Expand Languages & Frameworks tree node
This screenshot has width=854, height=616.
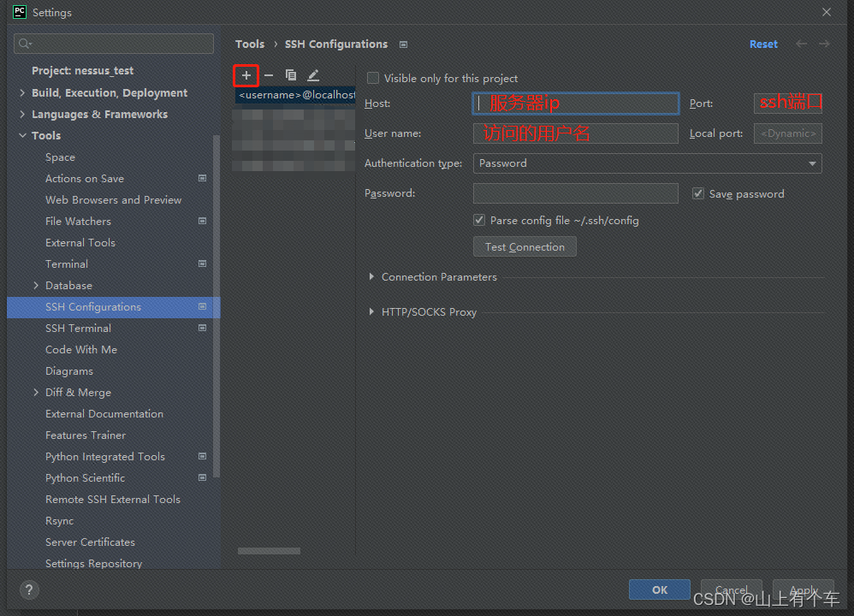coord(22,115)
